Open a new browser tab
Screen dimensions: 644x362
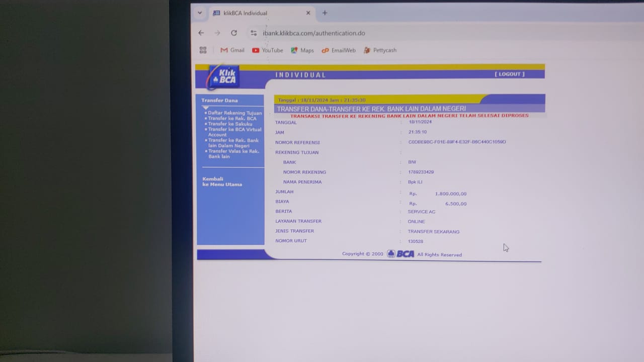pos(325,13)
